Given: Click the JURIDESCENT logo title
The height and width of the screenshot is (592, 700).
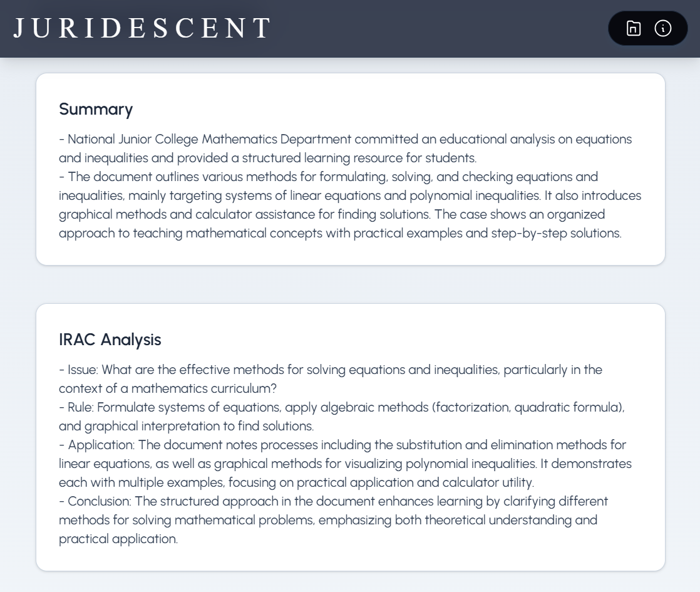Looking at the screenshot, I should tap(143, 28).
